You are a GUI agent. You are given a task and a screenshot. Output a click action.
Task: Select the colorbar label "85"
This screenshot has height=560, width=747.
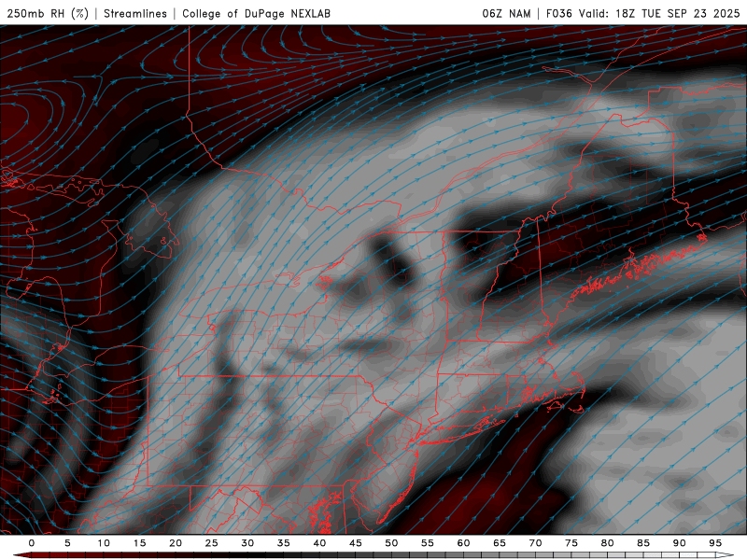coord(643,543)
